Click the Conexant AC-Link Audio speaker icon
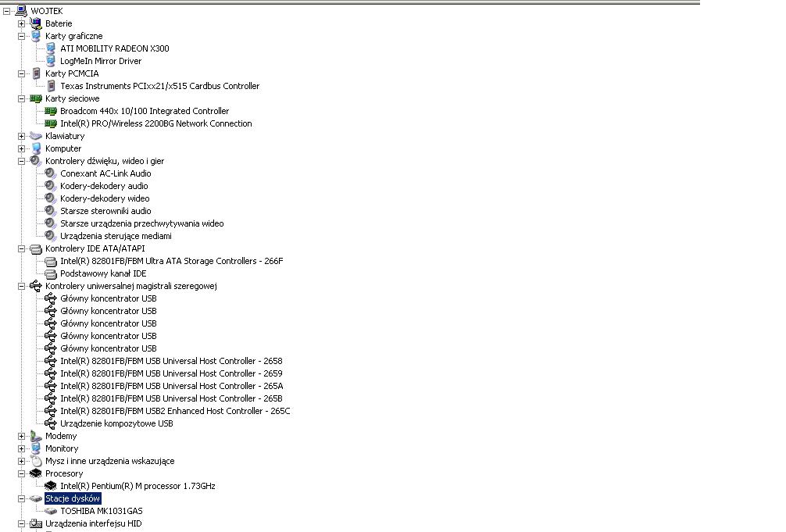 [x=51, y=173]
